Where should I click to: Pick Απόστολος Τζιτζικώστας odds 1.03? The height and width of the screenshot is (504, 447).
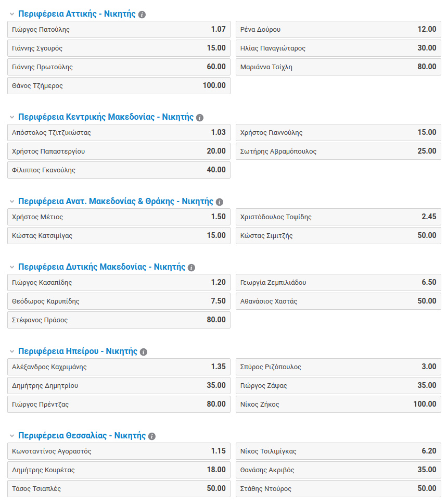(119, 133)
